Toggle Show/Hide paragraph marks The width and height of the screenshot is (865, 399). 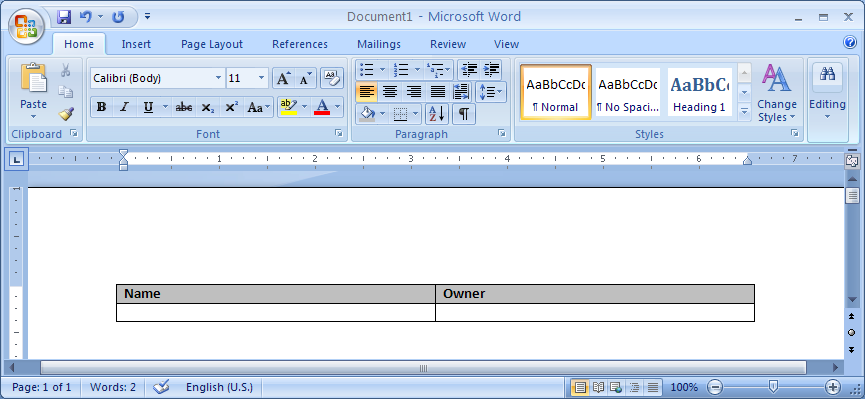[464, 114]
